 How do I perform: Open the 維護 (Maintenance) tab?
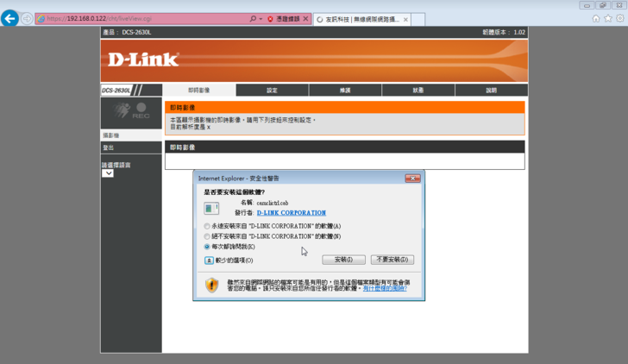click(345, 90)
